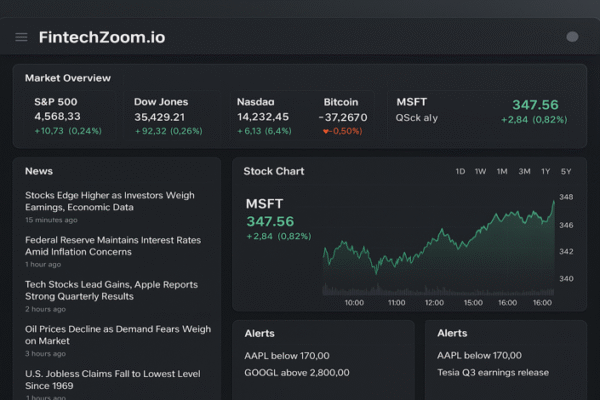This screenshot has height=400, width=600.
Task: Click the volume bars under the chart
Action: pyautogui.click(x=439, y=290)
